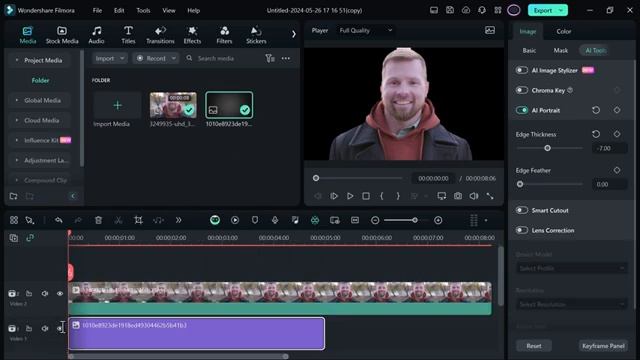Open the Stickers library
Screen dimensions: 640x360
(x=256, y=35)
